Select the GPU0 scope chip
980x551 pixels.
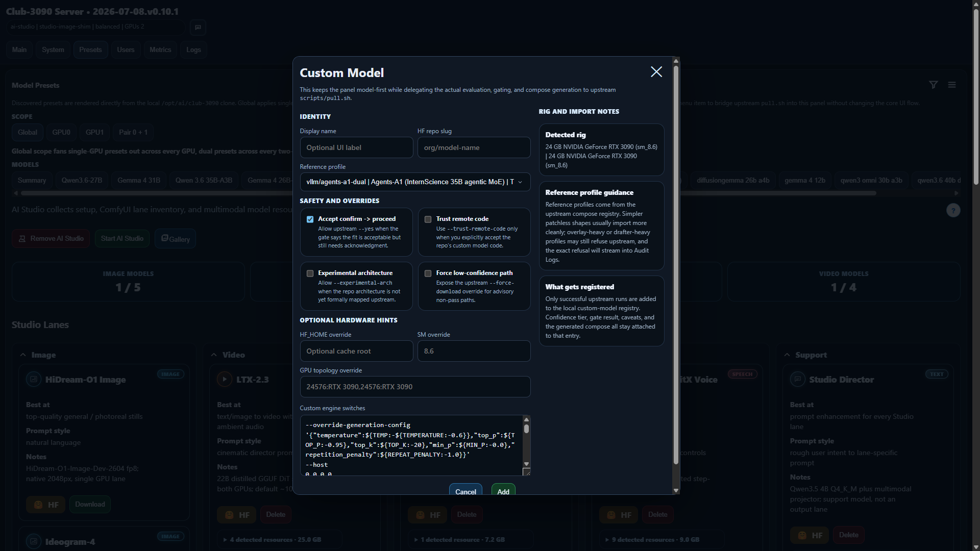point(61,133)
